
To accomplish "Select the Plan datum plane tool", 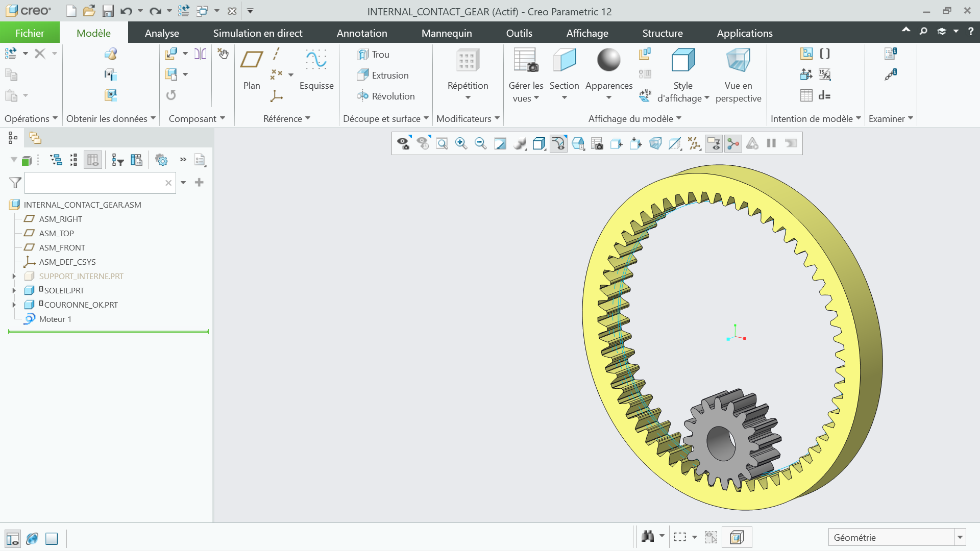I will point(252,70).
